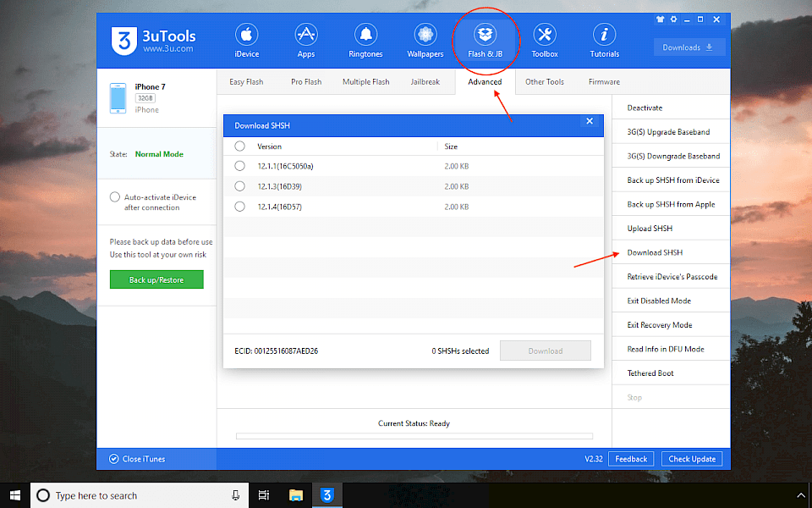Viewport: 812px width, 508px height.
Task: Click the V2.32 version label
Action: [x=594, y=459]
